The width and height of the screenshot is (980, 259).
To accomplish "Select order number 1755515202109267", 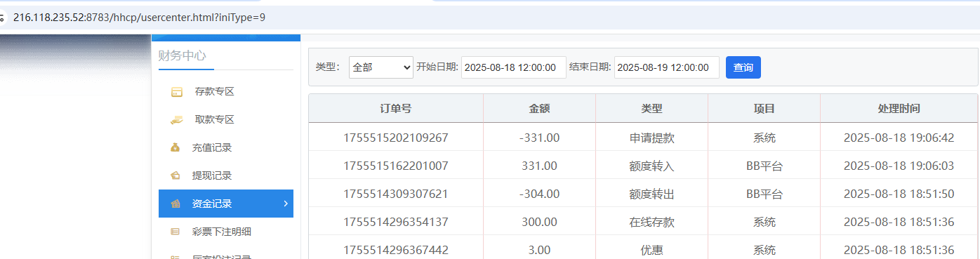I will tap(396, 138).
